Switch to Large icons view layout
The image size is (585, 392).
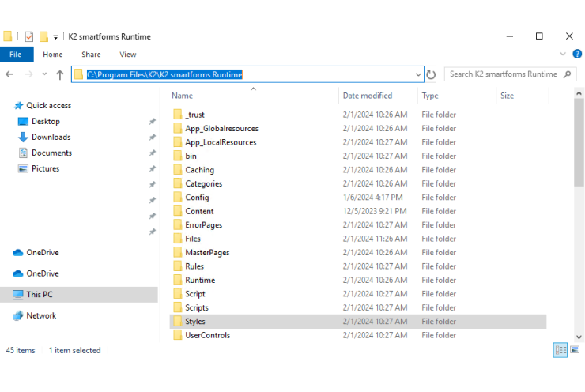click(575, 350)
